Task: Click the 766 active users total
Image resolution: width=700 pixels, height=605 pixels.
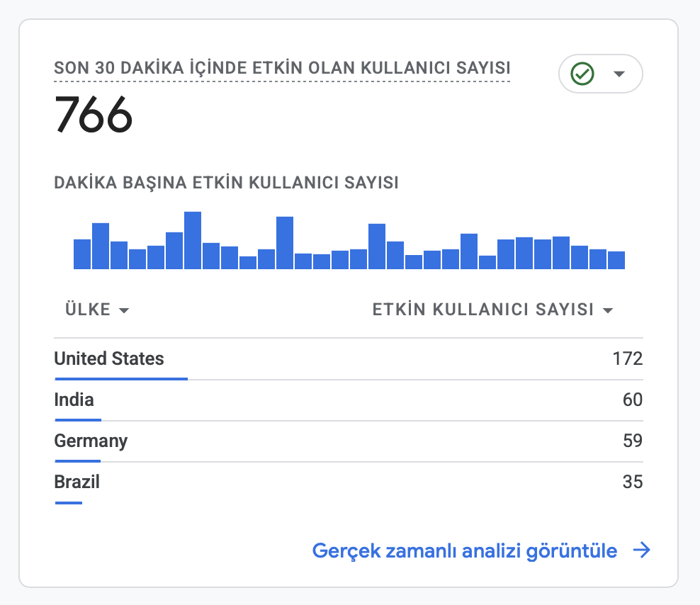Action: pyautogui.click(x=94, y=115)
